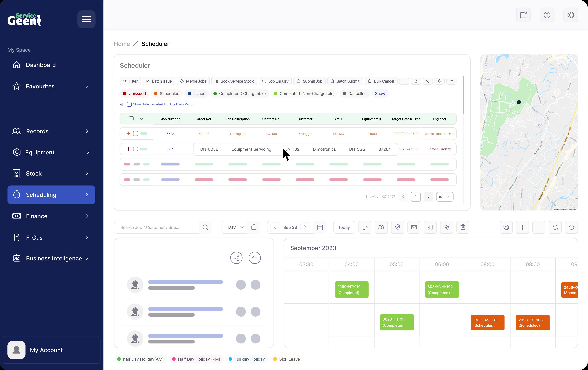Image resolution: width=588 pixels, height=370 pixels.
Task: Click the Search Job / Customer / Site field
Action: [157, 227]
